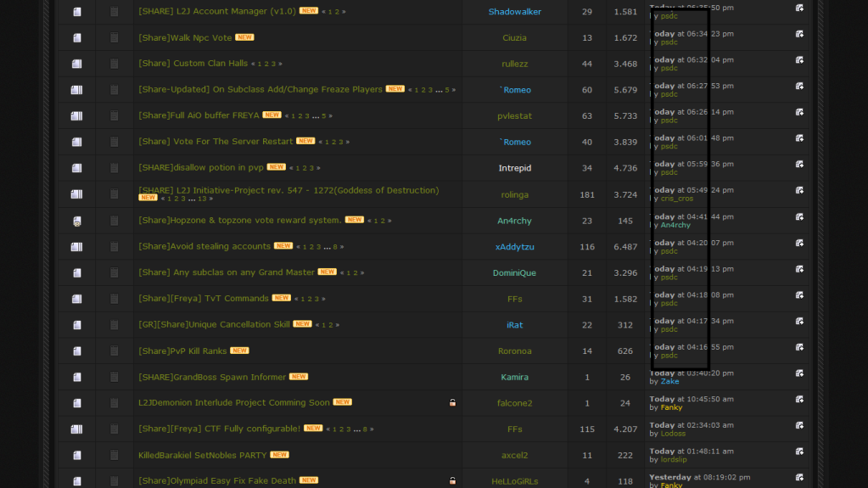Open On Subclass Add/Change Freaze Players topic

[260, 89]
